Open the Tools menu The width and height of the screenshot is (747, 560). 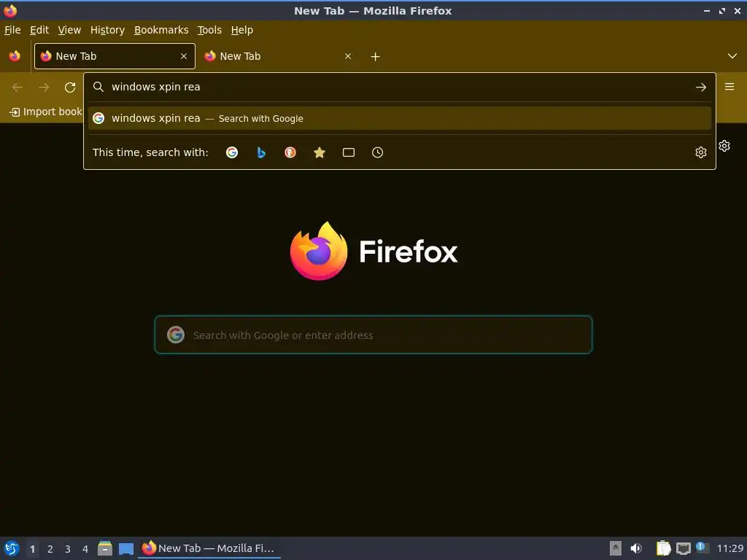tap(209, 30)
